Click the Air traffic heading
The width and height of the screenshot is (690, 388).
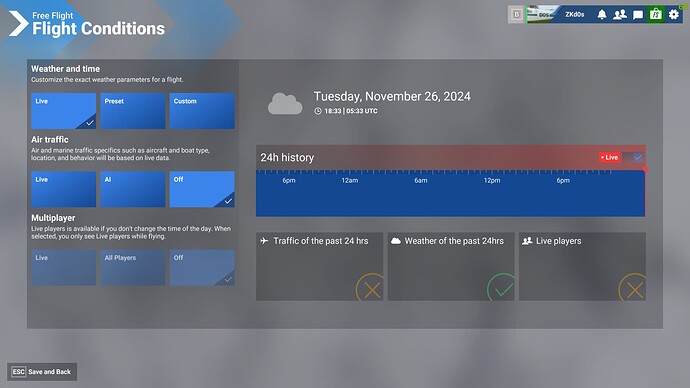tap(50, 139)
